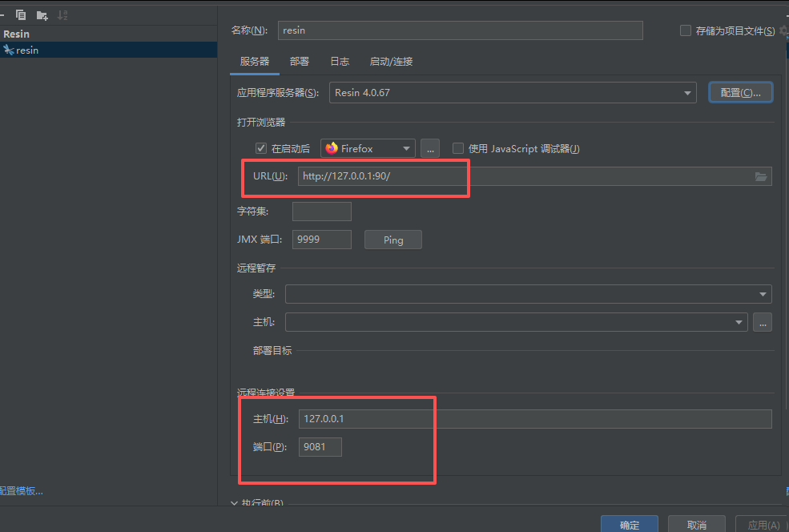This screenshot has width=789, height=532.
Task: Create a new folder with the folder icon
Action: click(41, 14)
